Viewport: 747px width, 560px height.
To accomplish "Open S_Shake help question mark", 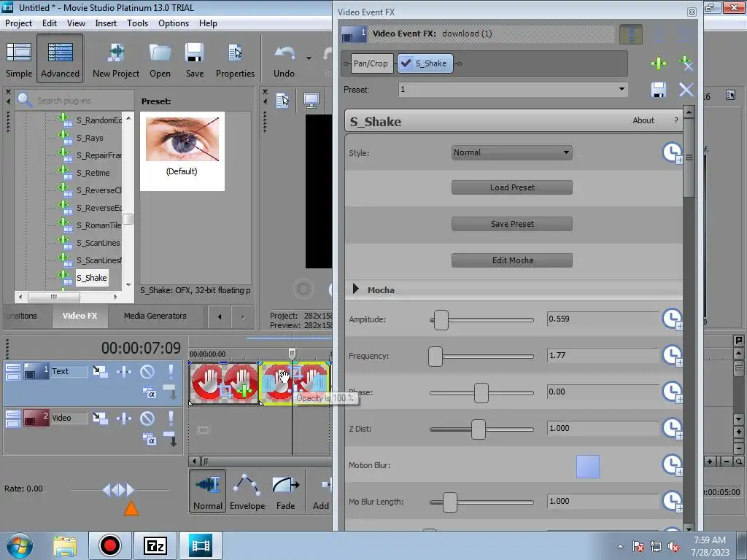I will 676,120.
